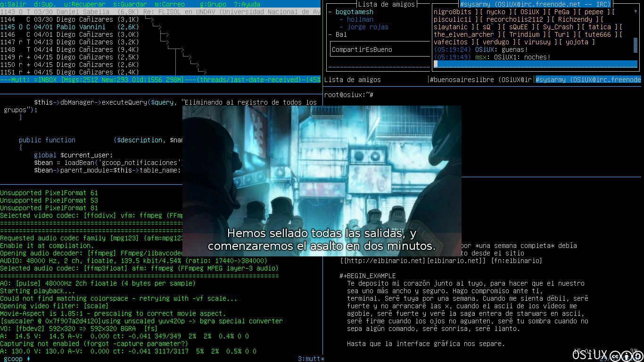Click the 3:mutt window label in status bar
Image resolution: width=644 pixels, height=362 pixels.
point(311,359)
